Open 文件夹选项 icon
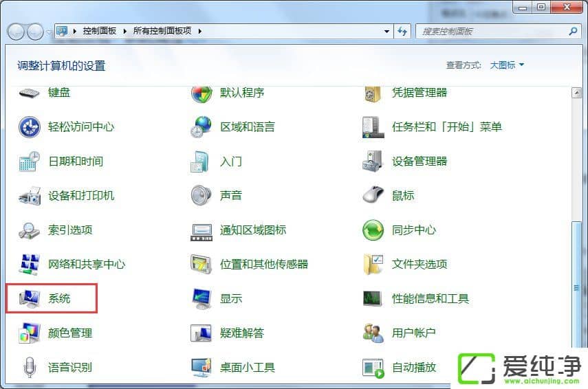Viewport: 588px width, 389px height. coord(373,265)
